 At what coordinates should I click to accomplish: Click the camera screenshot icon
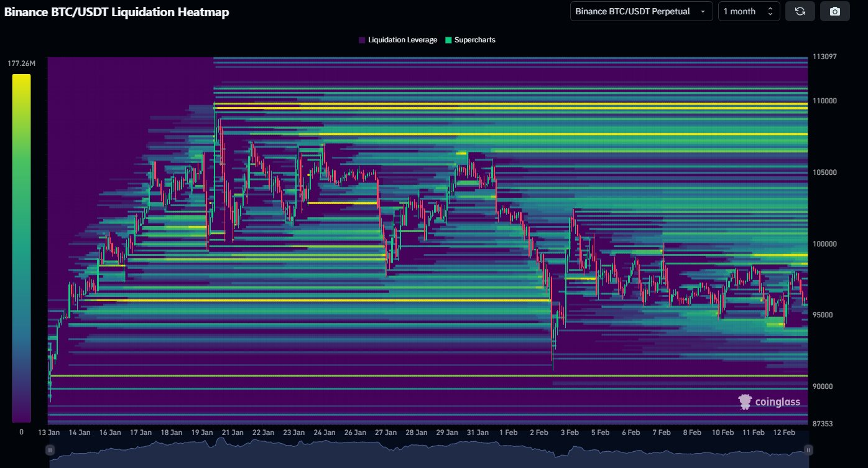click(x=835, y=11)
